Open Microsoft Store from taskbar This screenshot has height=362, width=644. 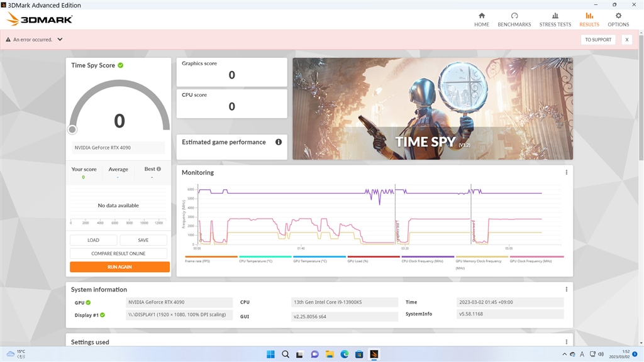(x=359, y=354)
